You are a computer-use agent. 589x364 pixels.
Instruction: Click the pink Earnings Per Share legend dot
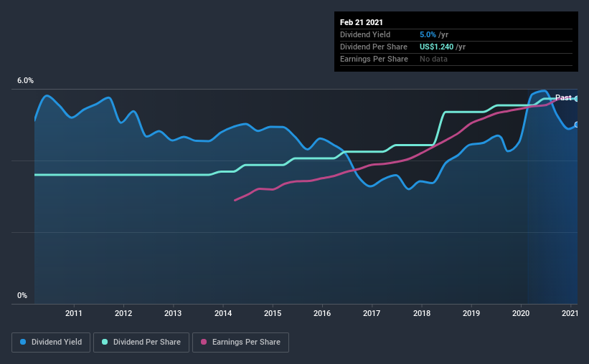point(204,342)
